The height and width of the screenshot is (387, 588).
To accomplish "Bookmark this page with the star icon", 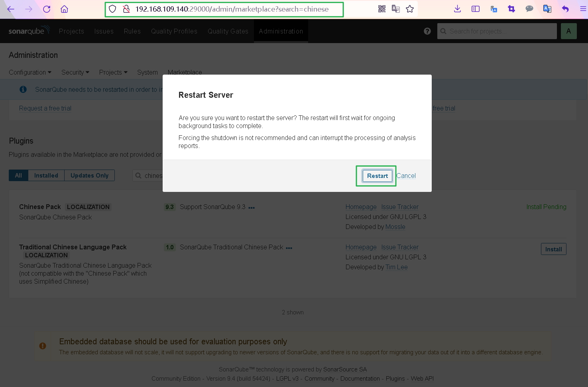I will coord(410,9).
